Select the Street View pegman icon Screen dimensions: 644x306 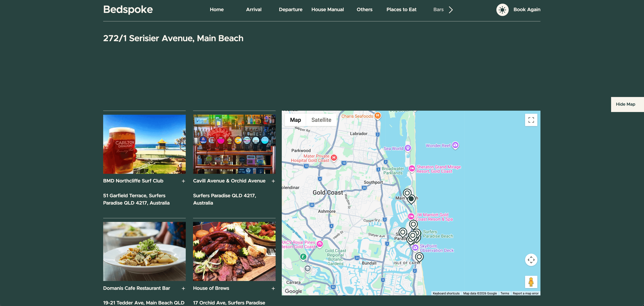pos(531,282)
